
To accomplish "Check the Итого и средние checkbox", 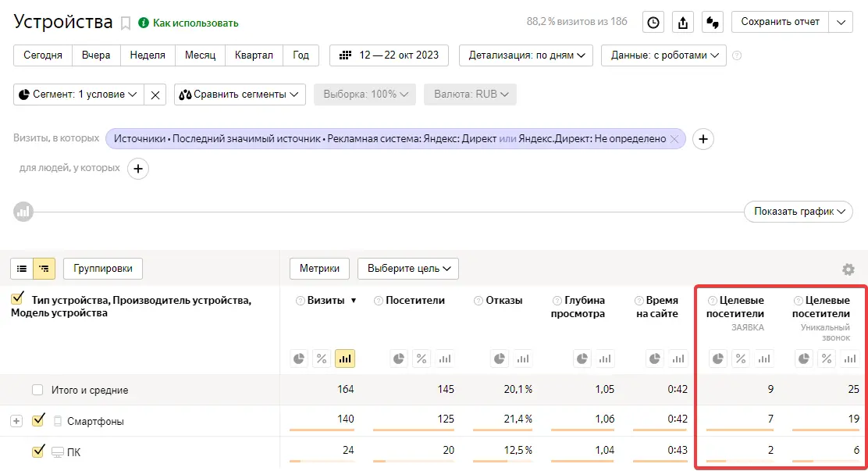I will 37,390.
